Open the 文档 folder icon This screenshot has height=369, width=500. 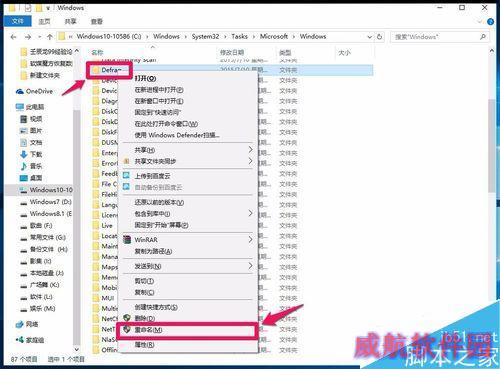(24, 143)
